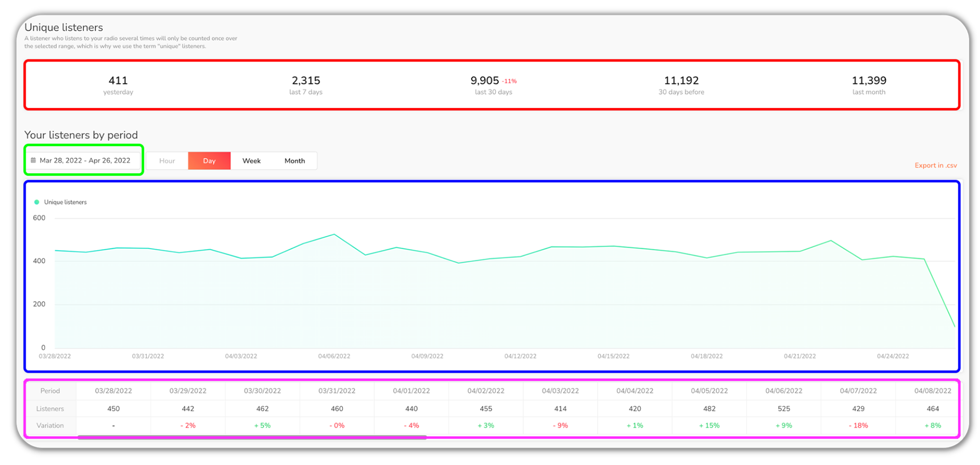The image size is (980, 465).
Task: Click the -18% variation for 04/07/2022
Action: point(858,426)
